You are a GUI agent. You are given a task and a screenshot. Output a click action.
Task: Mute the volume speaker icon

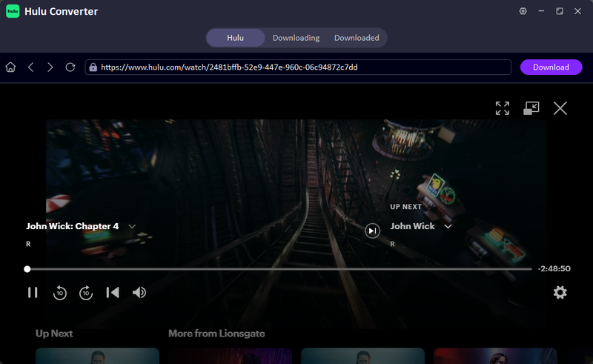139,293
